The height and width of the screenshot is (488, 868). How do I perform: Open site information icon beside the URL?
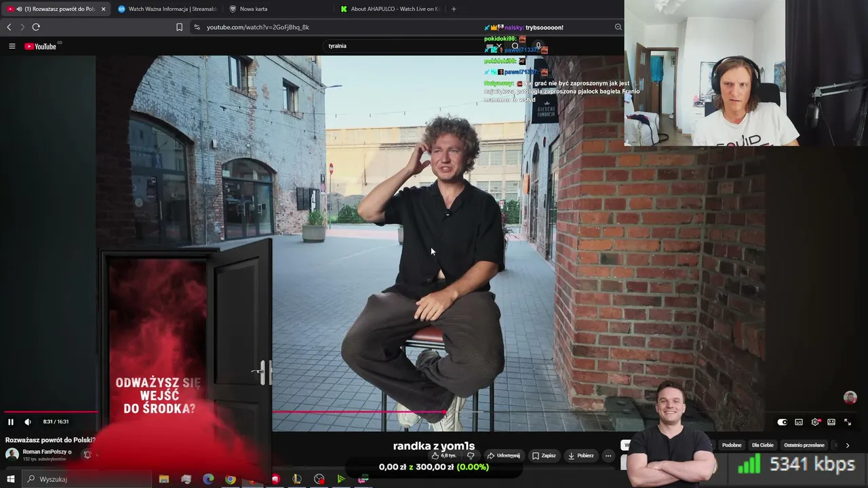(197, 27)
